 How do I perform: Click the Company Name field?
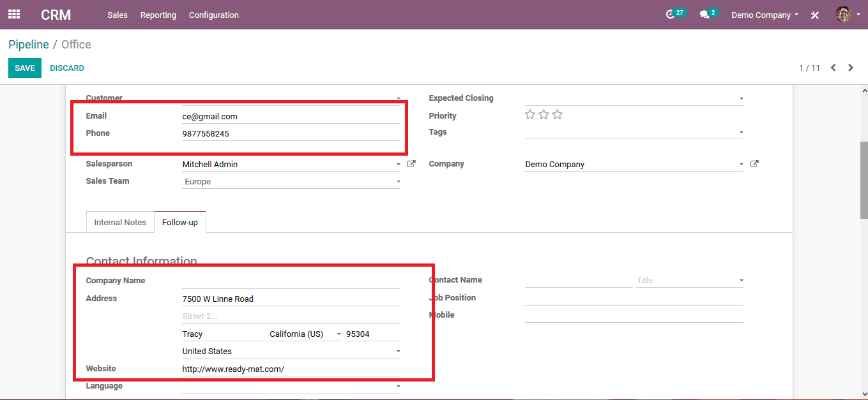point(291,281)
